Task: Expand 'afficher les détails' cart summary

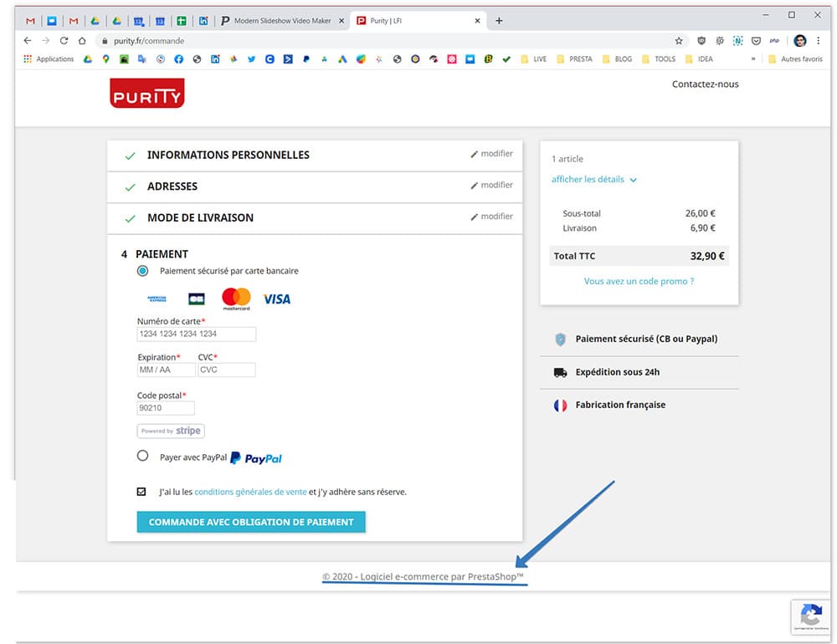Action: coord(593,180)
